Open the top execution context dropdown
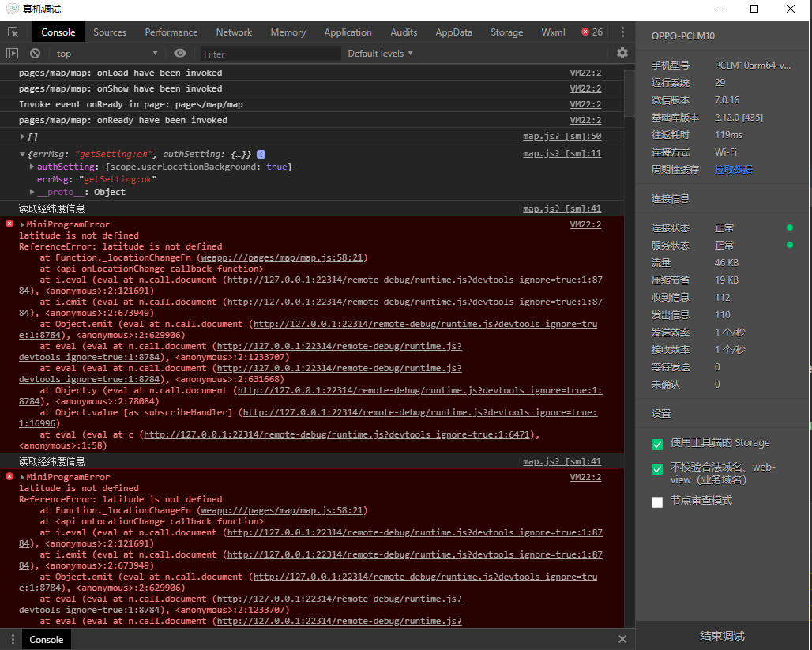The width and height of the screenshot is (812, 650). 107,54
